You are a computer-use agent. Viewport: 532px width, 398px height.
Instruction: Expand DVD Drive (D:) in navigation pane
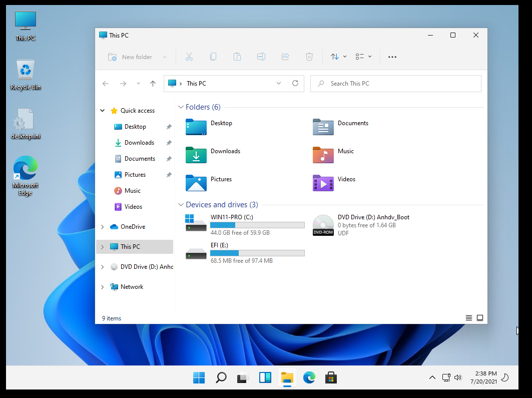[103, 267]
